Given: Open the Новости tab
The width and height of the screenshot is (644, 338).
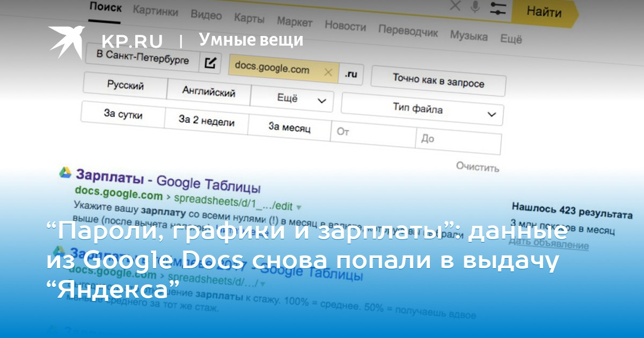Looking at the screenshot, I should 345,25.
